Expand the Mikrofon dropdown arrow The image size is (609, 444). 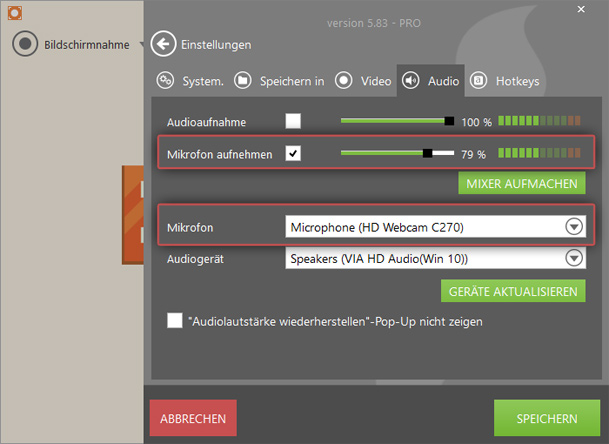point(574,226)
